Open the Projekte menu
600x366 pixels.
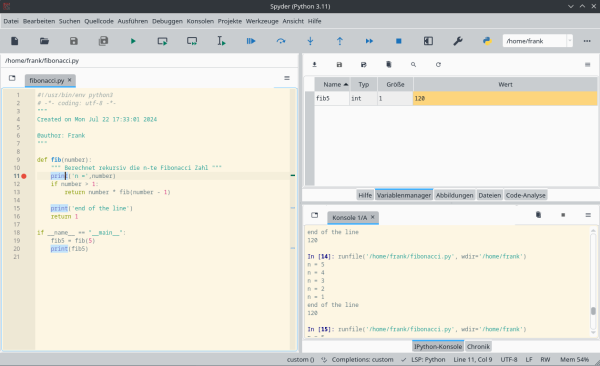pos(230,21)
